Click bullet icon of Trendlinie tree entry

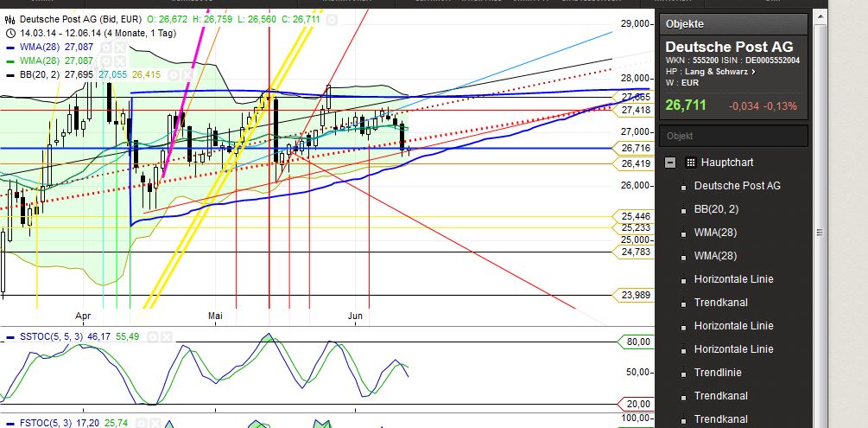[x=683, y=374]
